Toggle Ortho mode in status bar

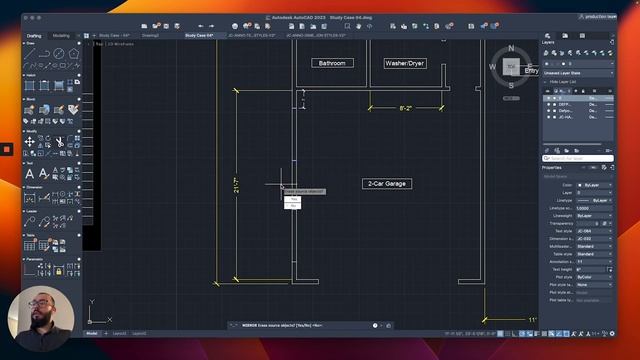pos(515,333)
